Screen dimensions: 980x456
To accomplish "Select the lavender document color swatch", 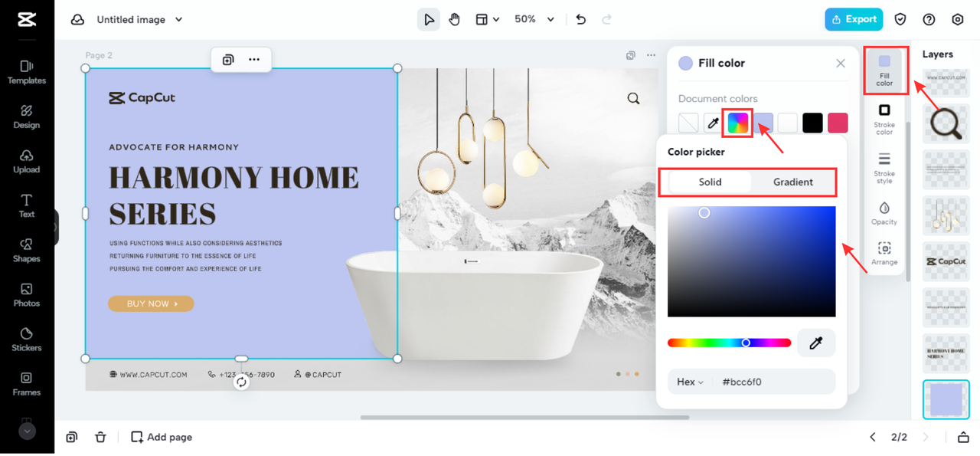I will 763,123.
